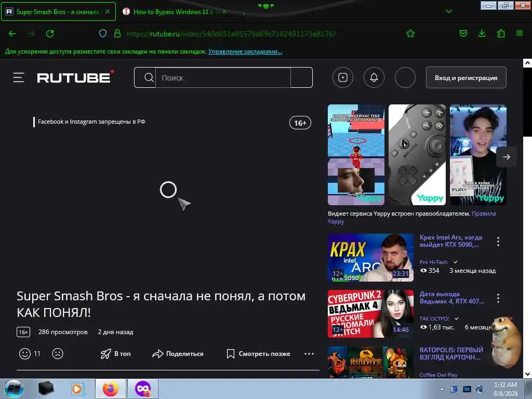Click the taskbar clock showing 1:32 AM
This screenshot has width=532, height=399.
click(x=505, y=389)
